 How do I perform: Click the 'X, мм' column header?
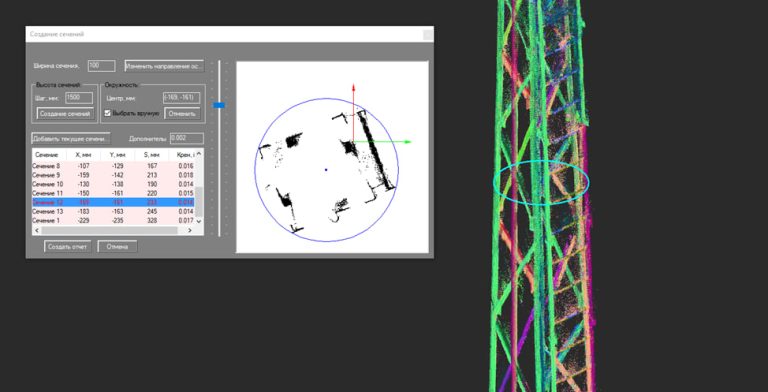(83, 155)
